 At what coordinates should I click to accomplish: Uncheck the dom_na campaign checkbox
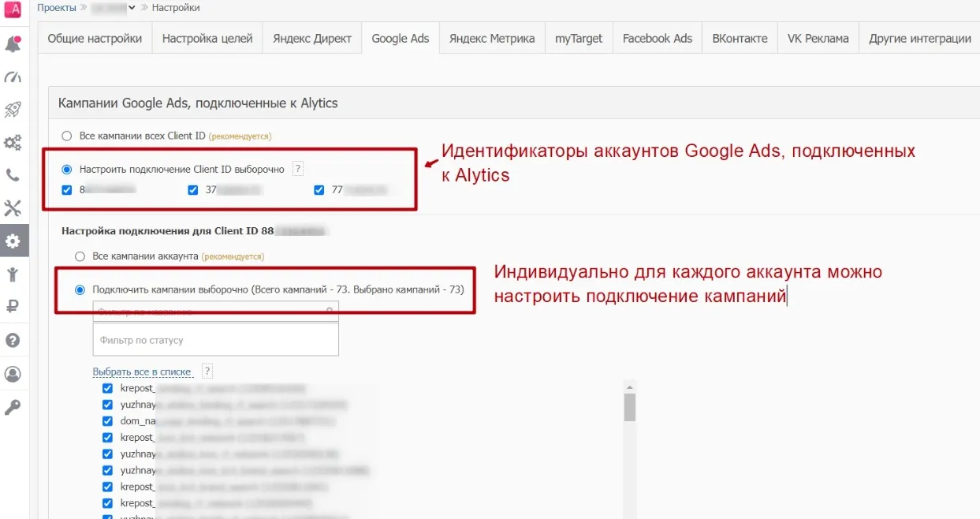click(x=108, y=421)
